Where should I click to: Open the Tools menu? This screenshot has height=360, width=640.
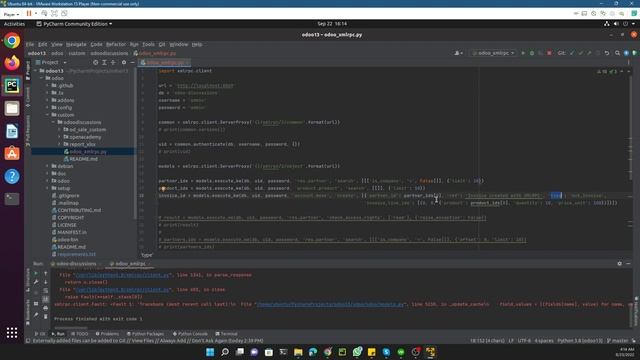[x=149, y=44]
